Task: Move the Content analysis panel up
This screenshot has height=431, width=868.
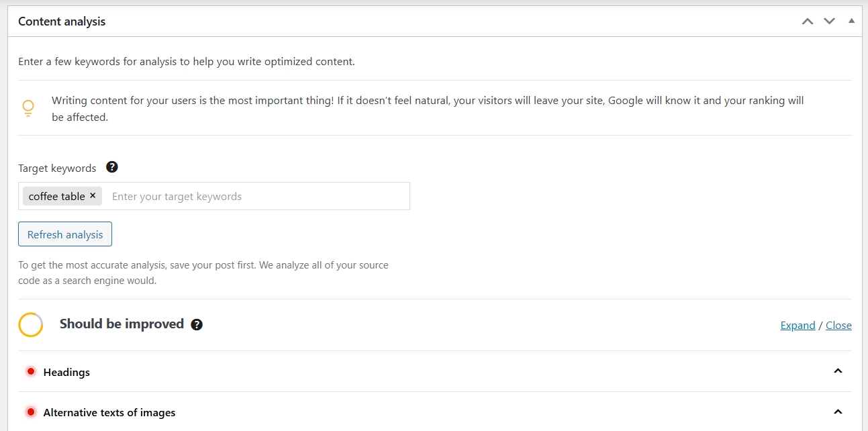Action: coord(808,21)
